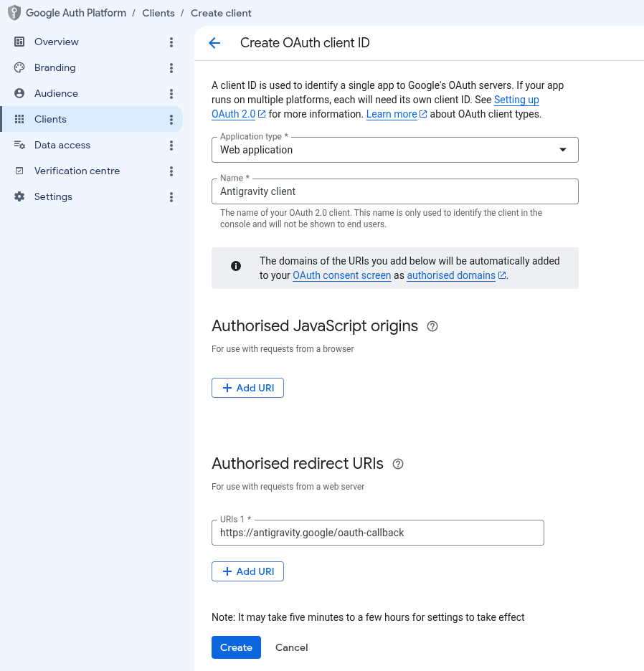Click the Overview grid icon in sidebar
This screenshot has height=671, width=644.
[19, 42]
